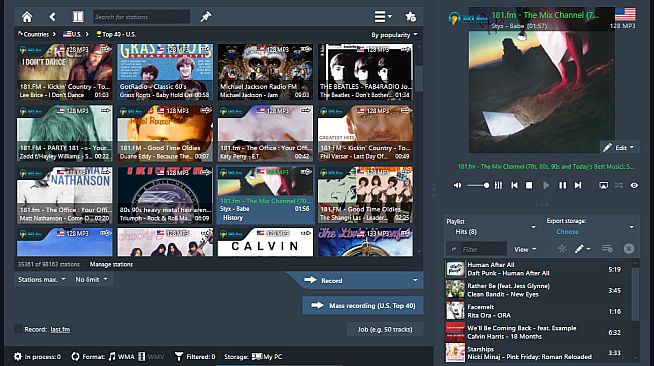Open the By popularity sort dropdown
Viewport: 654px width, 366px height.
pos(394,35)
